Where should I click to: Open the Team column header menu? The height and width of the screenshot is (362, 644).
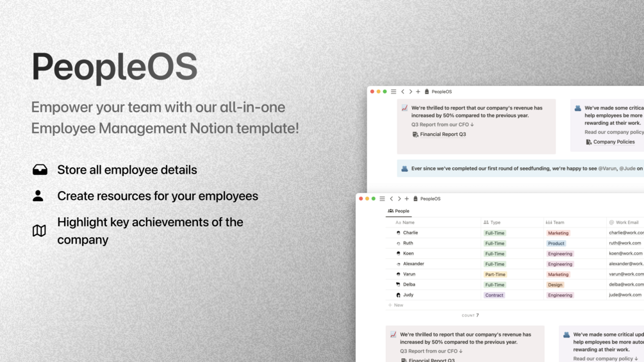(555, 222)
